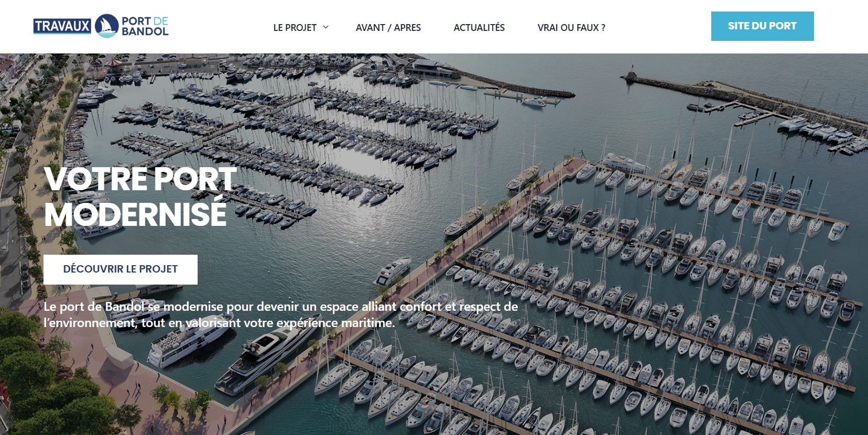This screenshot has width=868, height=435.
Task: Click the PORT DE BANDOL logo text
Action: [145, 26]
